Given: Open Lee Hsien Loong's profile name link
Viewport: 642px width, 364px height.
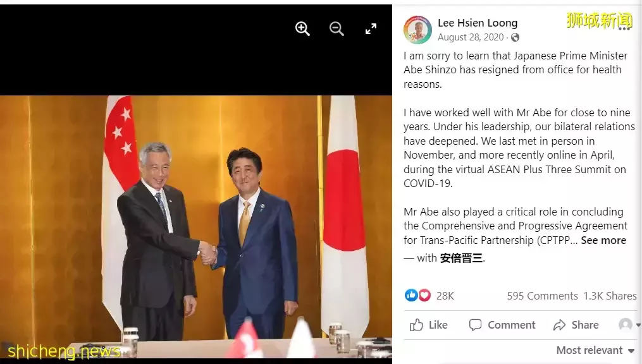Looking at the screenshot, I should tap(478, 23).
